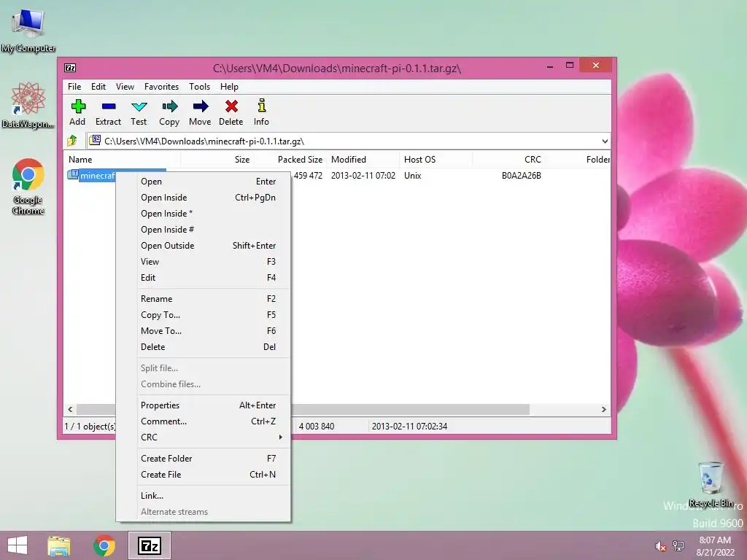This screenshot has height=560, width=747.
Task: Select Delete in context menu
Action: (213, 347)
